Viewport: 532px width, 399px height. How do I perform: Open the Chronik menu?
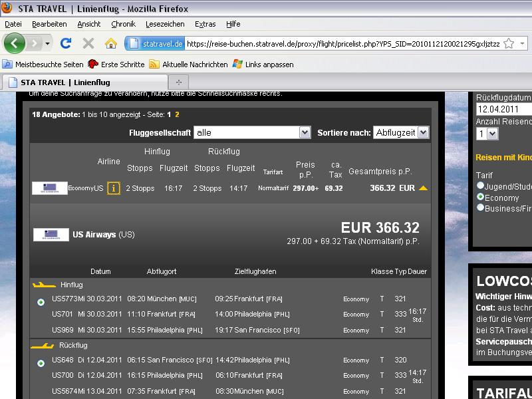click(x=124, y=24)
